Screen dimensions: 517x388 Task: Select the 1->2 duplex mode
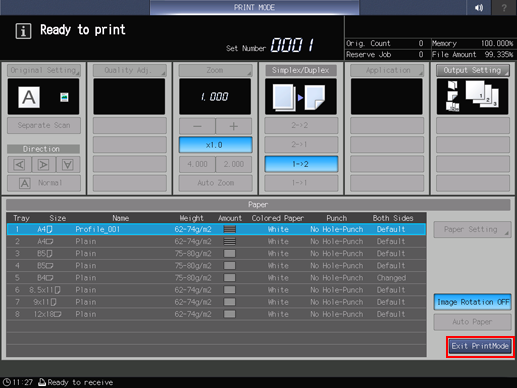[x=301, y=164]
